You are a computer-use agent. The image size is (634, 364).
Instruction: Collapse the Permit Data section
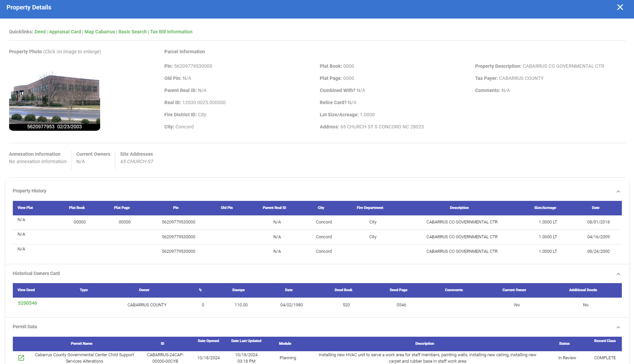coord(618,327)
